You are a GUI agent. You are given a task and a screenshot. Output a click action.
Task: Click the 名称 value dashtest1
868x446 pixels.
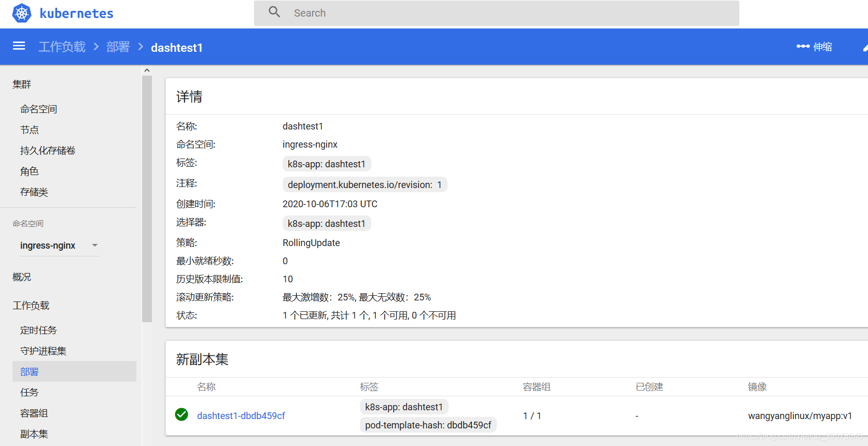pos(303,126)
